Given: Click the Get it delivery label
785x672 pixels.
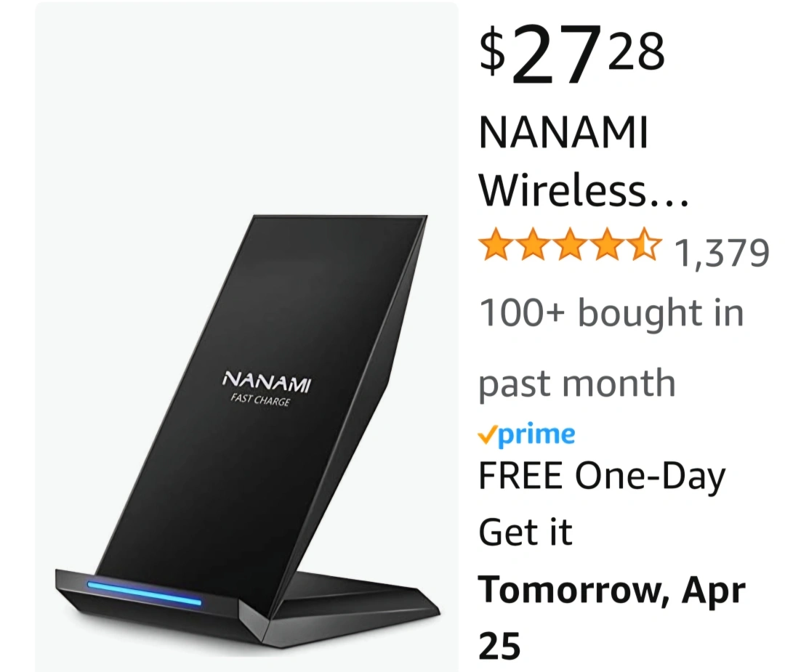Looking at the screenshot, I should point(526,533).
